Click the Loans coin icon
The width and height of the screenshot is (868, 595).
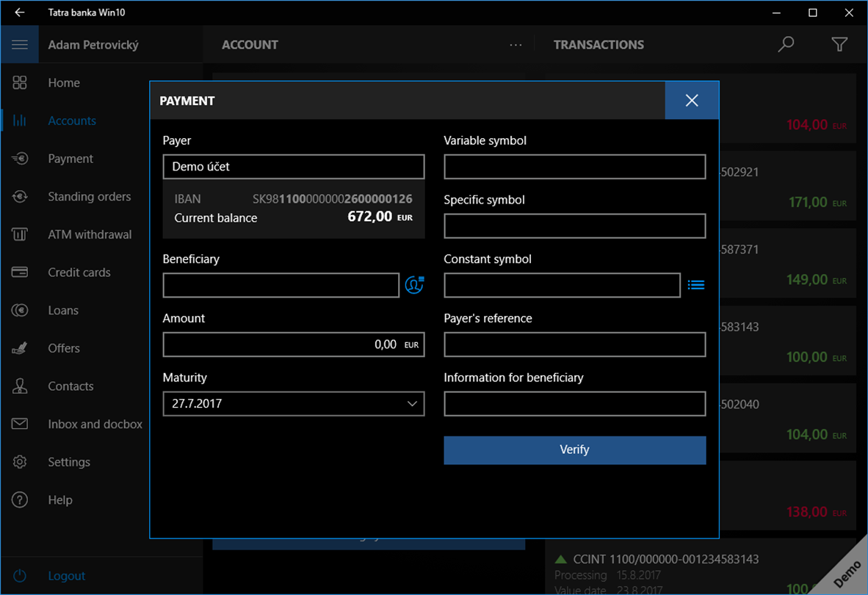coord(19,310)
